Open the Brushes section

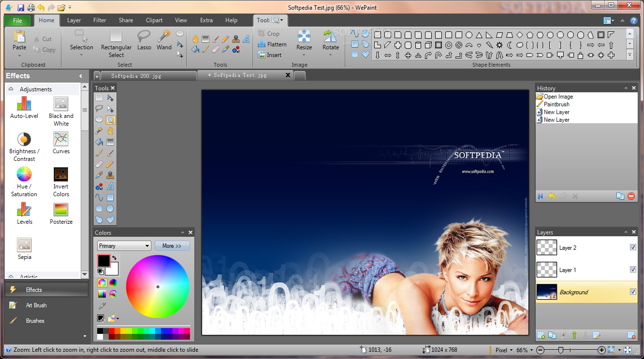coord(46,321)
